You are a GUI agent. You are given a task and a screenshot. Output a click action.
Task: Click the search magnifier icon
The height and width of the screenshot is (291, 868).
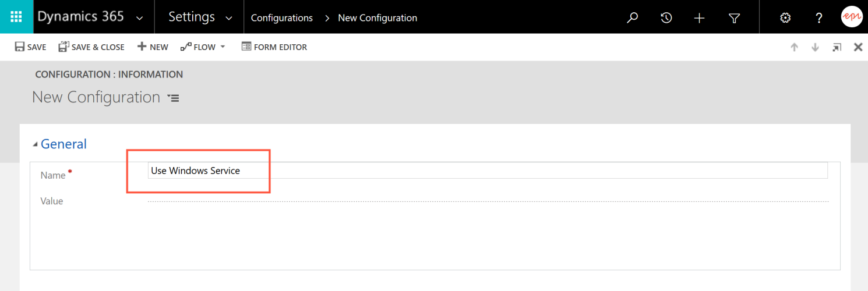[x=632, y=18]
